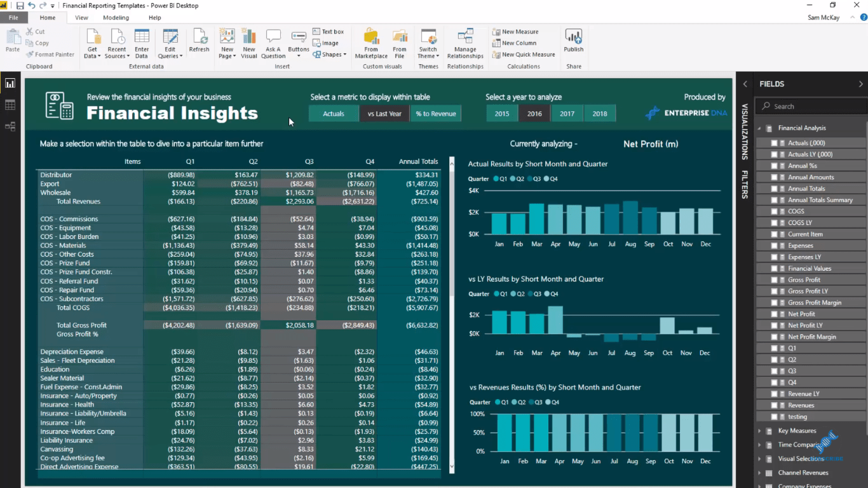The width and height of the screenshot is (868, 488).
Task: Add a New Visual
Action: [x=249, y=43]
